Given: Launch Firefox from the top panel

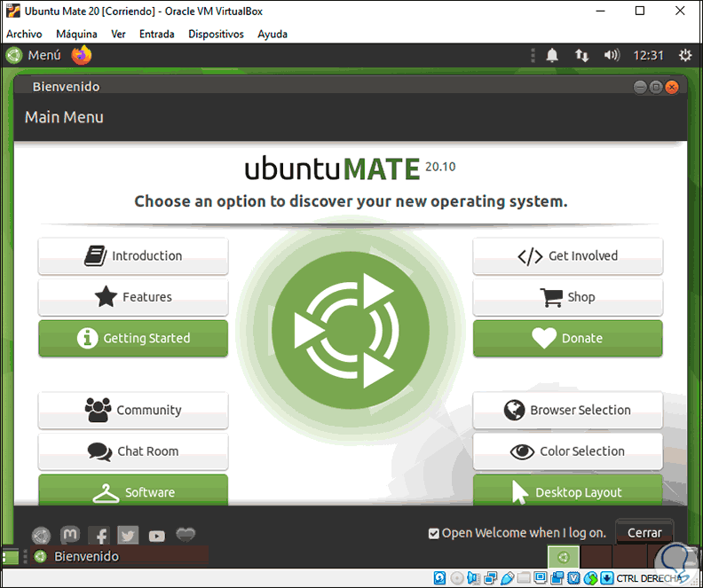Looking at the screenshot, I should pos(81,55).
